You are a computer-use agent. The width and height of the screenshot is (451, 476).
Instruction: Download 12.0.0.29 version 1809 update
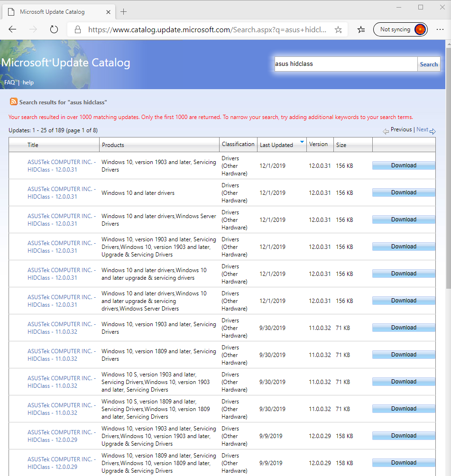404,463
